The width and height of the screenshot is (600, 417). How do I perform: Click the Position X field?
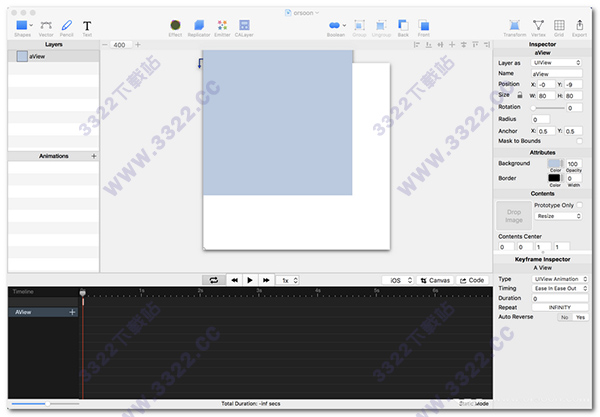[x=546, y=84]
